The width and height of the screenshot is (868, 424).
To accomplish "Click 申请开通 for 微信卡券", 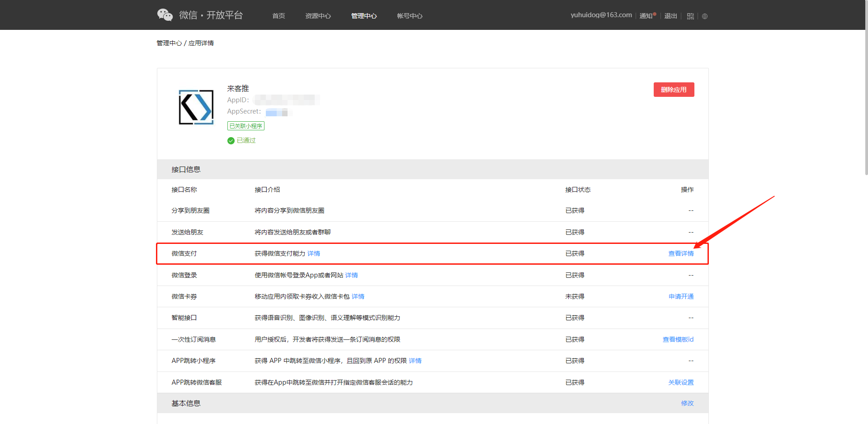I will pos(681,296).
